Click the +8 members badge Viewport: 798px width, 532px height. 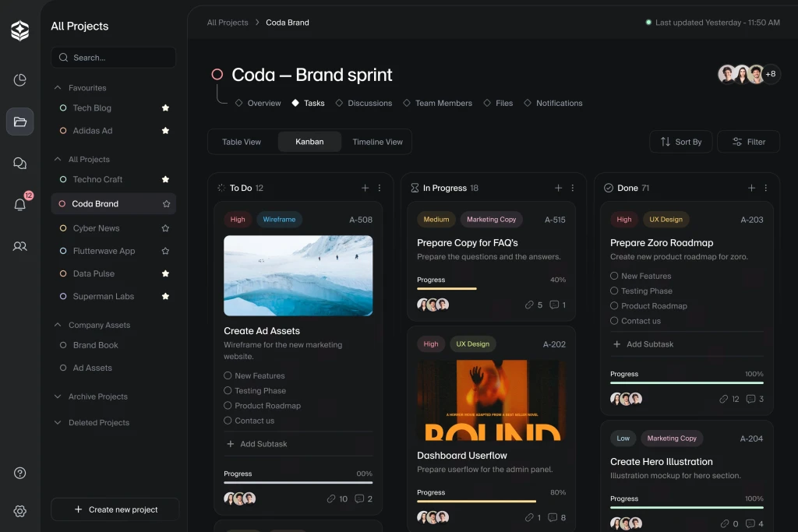[x=771, y=74]
